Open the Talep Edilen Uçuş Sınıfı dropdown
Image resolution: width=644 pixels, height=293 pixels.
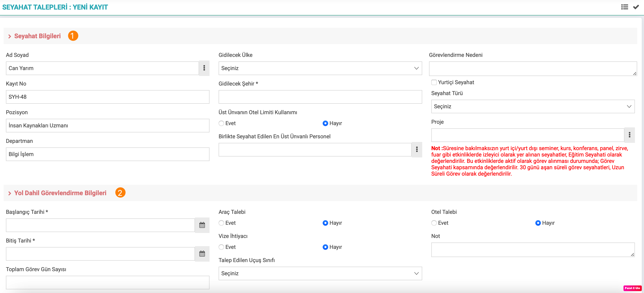pyautogui.click(x=320, y=273)
